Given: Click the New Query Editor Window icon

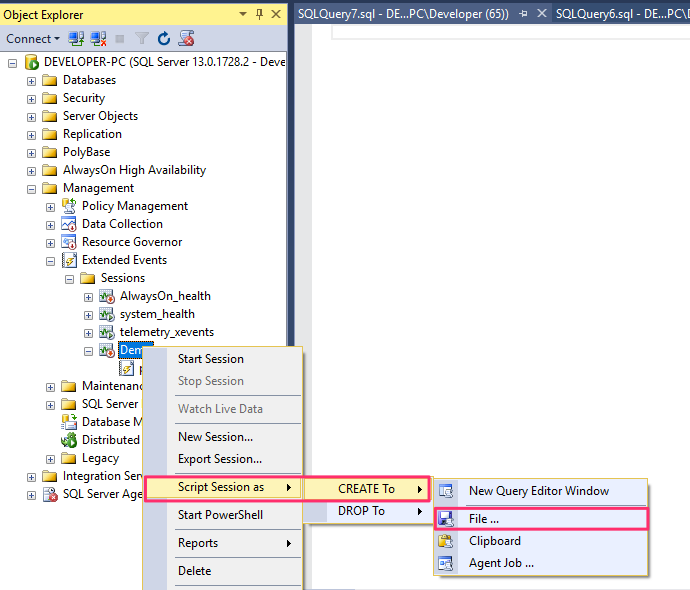Looking at the screenshot, I should click(446, 491).
